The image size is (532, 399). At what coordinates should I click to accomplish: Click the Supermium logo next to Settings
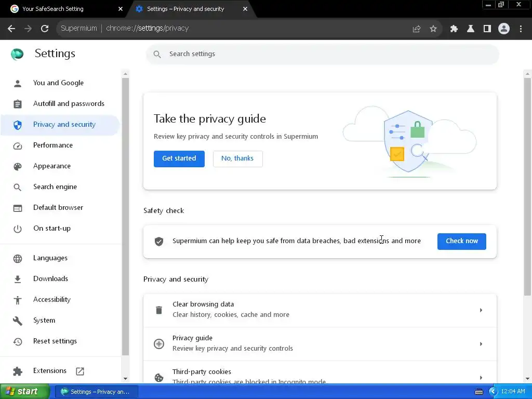coord(17,54)
